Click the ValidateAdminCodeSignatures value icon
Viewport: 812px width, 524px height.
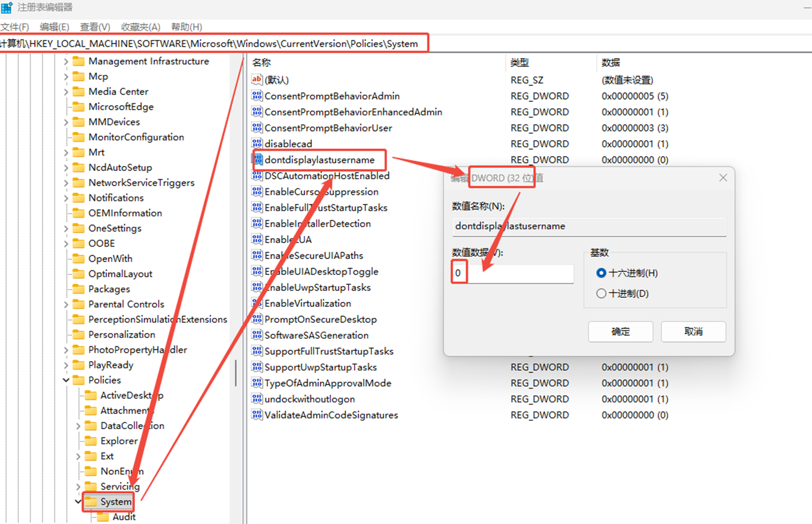(x=257, y=415)
